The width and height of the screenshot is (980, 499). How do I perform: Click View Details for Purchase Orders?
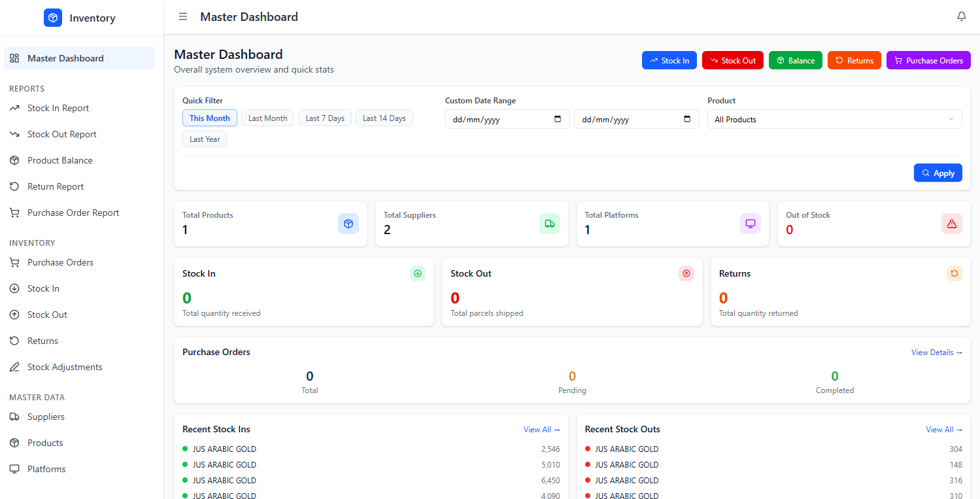pos(936,352)
